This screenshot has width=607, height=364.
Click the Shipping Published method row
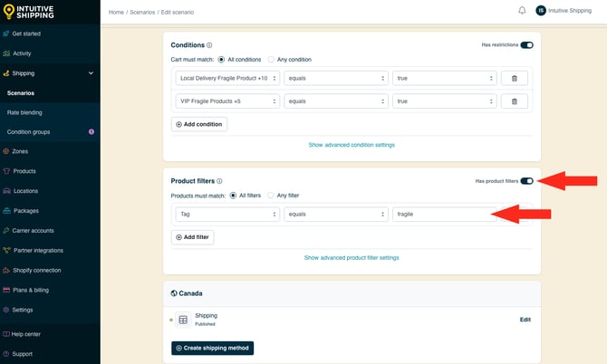tap(352, 320)
